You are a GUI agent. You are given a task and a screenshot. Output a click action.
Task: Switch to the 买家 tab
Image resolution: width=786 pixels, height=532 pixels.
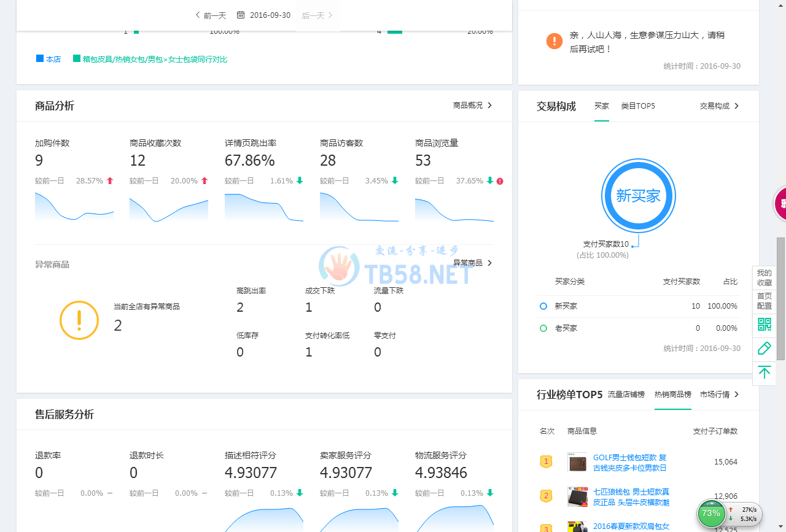602,106
